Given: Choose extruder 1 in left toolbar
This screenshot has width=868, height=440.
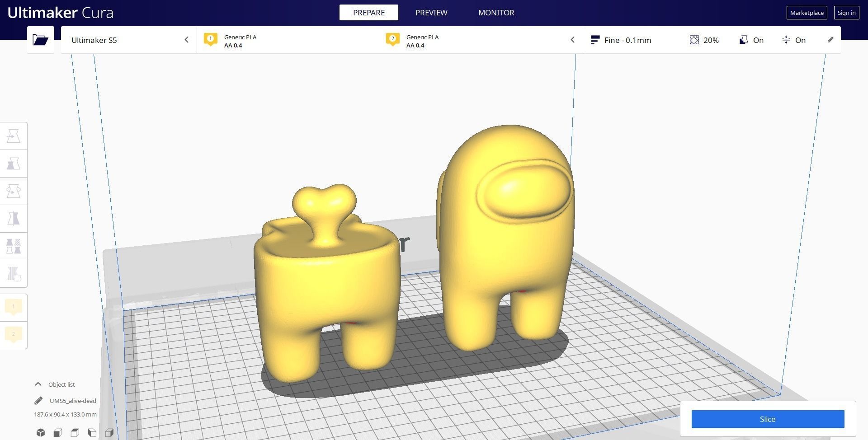Looking at the screenshot, I should coord(14,308).
